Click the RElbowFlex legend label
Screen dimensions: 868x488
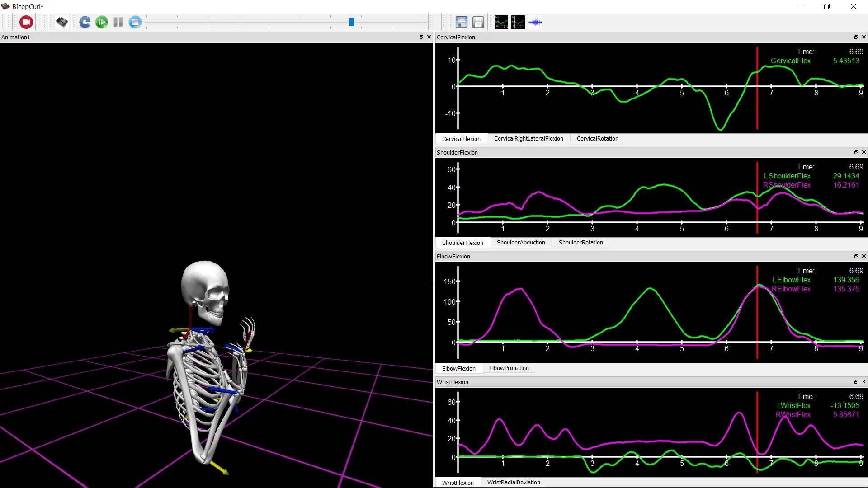[x=791, y=289]
